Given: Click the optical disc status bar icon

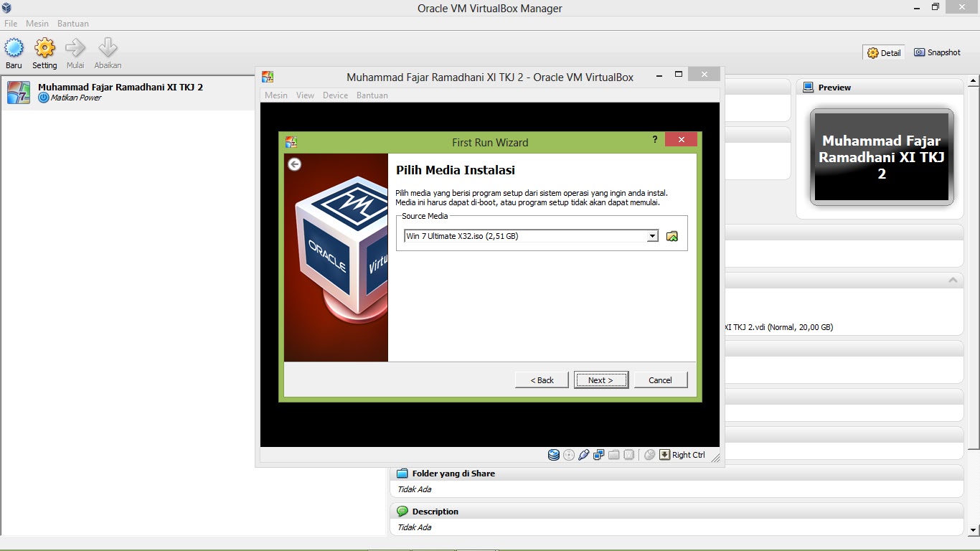Looking at the screenshot, I should (569, 455).
